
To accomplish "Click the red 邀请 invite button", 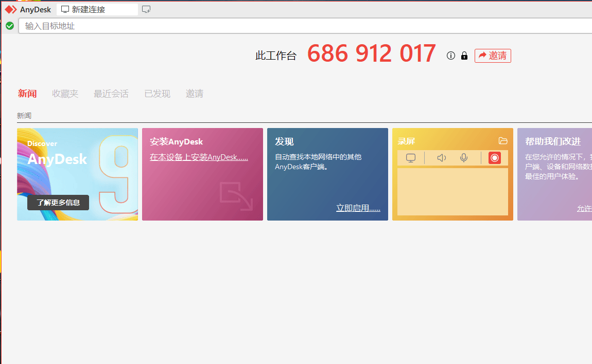I will point(493,56).
